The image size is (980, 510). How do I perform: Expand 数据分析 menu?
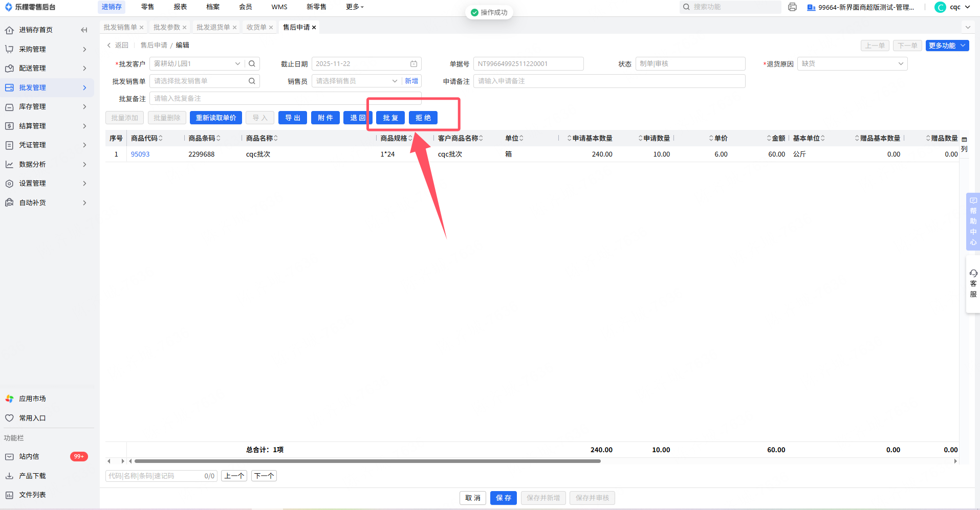tap(47, 164)
